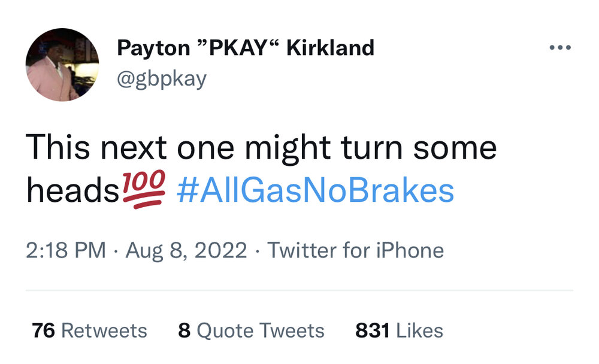The width and height of the screenshot is (599, 364).
Task: Open the three-dot more options menu
Action: 559,47
